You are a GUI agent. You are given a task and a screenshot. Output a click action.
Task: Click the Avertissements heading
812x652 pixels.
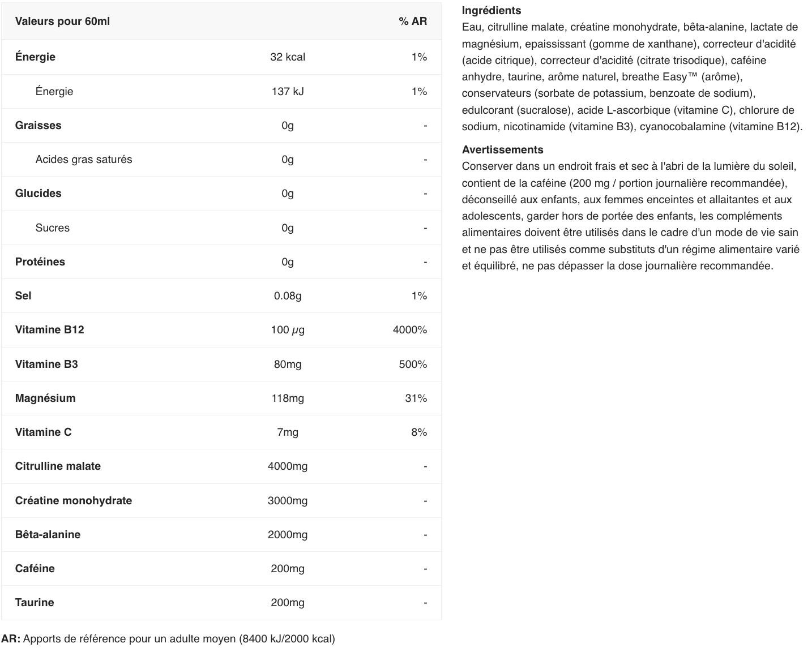502,150
